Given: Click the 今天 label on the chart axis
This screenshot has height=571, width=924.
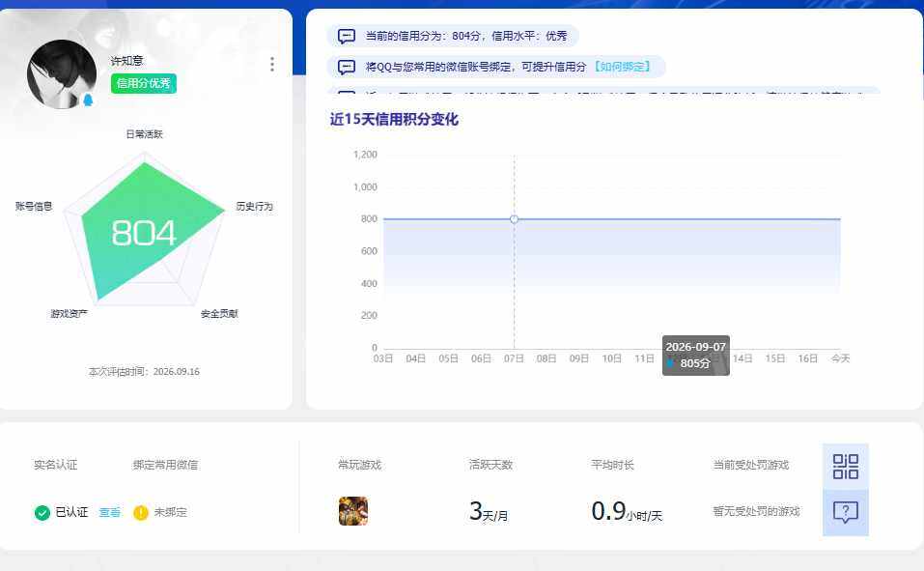Looking at the screenshot, I should coord(840,358).
